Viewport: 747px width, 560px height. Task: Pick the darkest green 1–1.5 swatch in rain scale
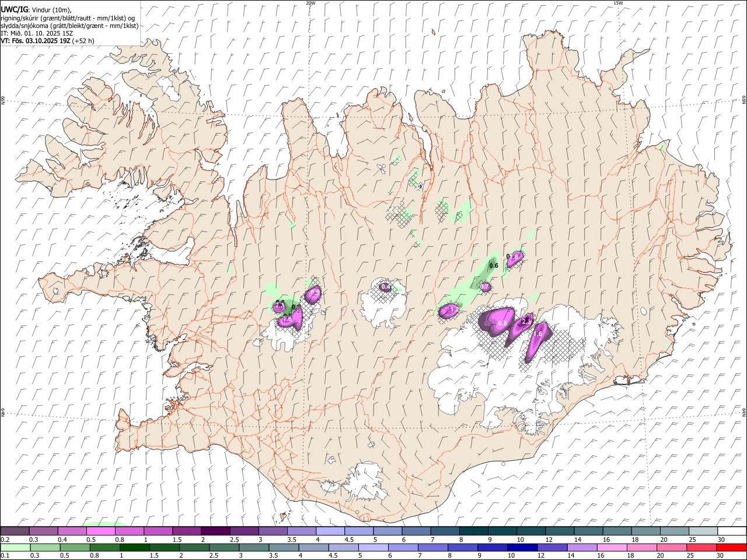click(135, 547)
